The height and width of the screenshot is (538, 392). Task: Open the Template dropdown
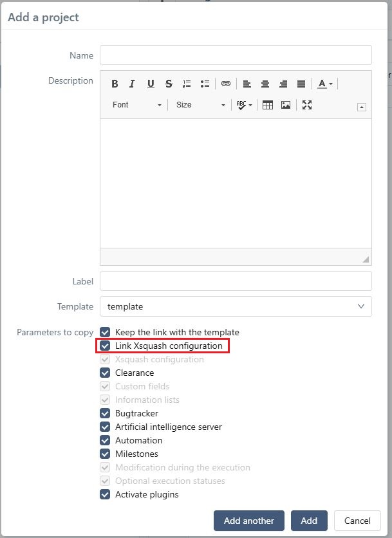(236, 306)
